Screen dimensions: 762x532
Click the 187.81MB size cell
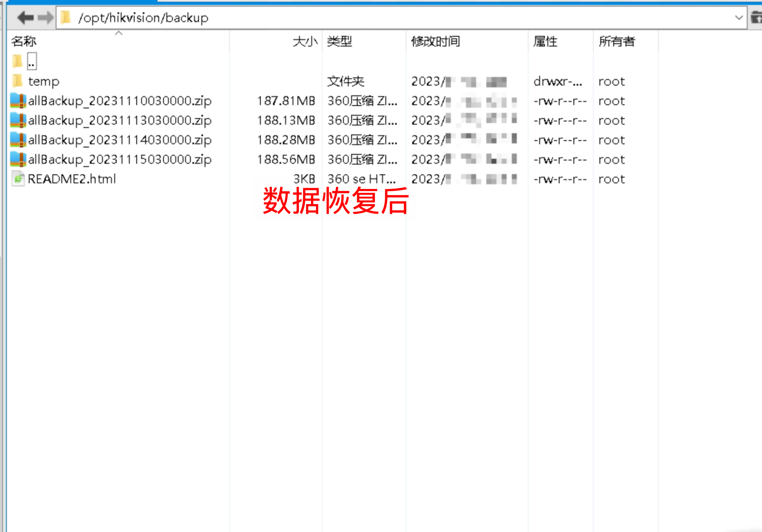[286, 101]
